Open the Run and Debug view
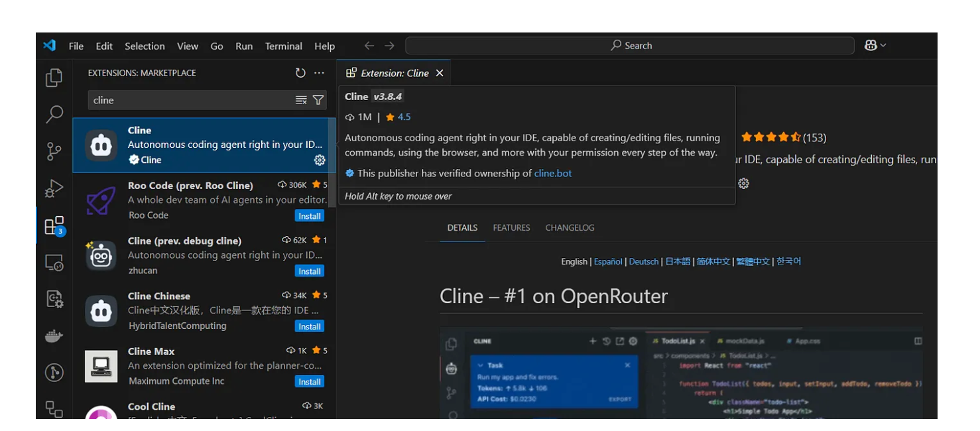The image size is (980, 431). pyautogui.click(x=54, y=188)
